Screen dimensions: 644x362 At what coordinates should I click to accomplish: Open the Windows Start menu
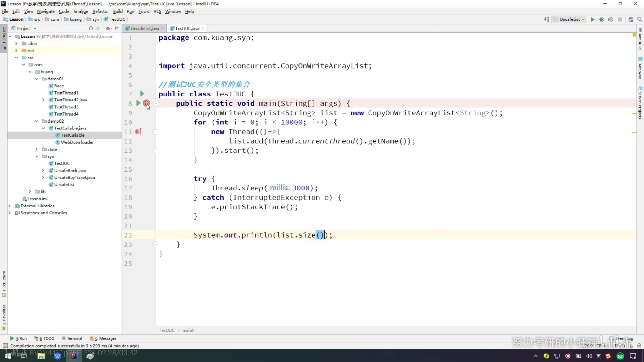coord(8,356)
